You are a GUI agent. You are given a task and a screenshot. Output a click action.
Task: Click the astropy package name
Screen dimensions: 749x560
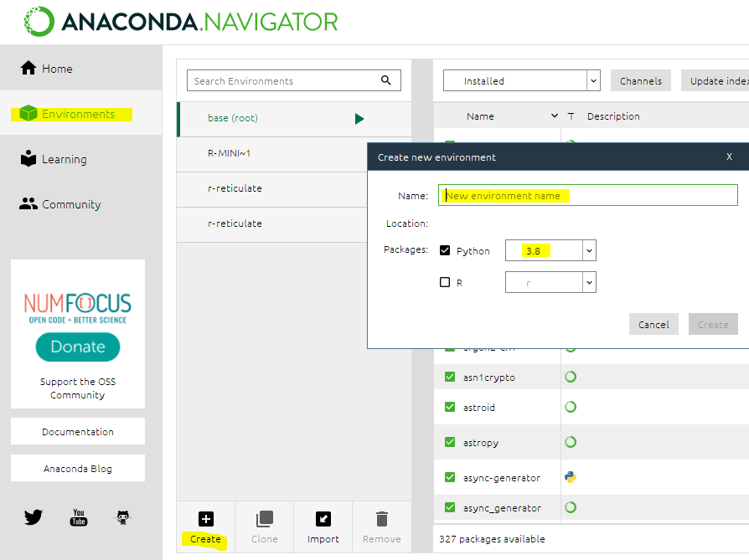pyautogui.click(x=481, y=443)
